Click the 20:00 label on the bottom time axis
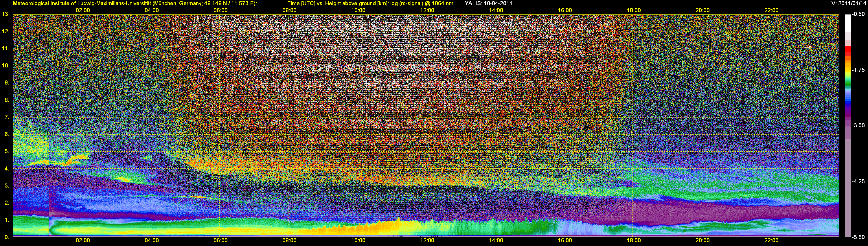This screenshot has width=868, height=246. click(x=703, y=241)
